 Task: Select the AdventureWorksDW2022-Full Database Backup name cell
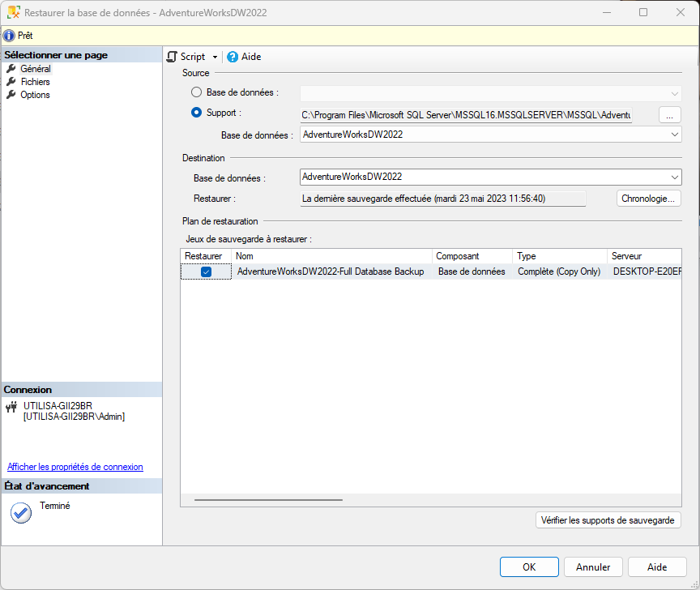331,271
